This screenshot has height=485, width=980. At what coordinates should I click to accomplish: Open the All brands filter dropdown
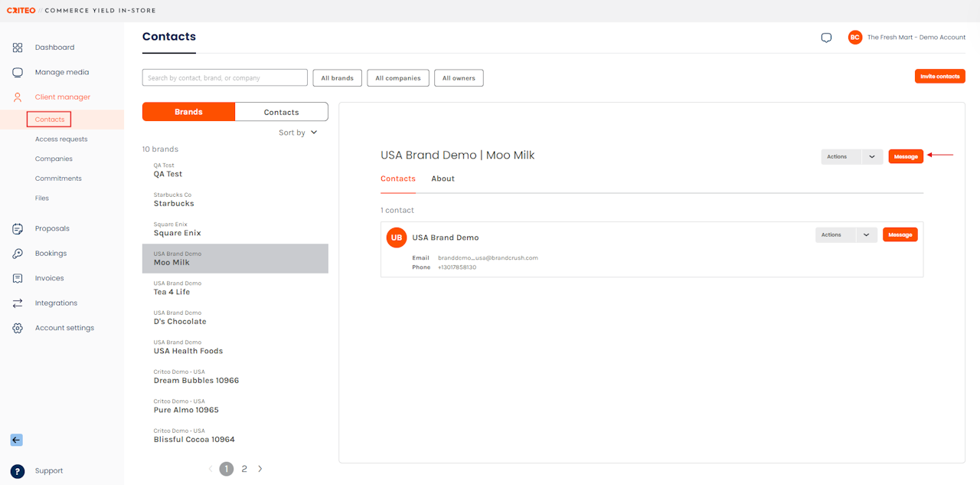pyautogui.click(x=337, y=78)
